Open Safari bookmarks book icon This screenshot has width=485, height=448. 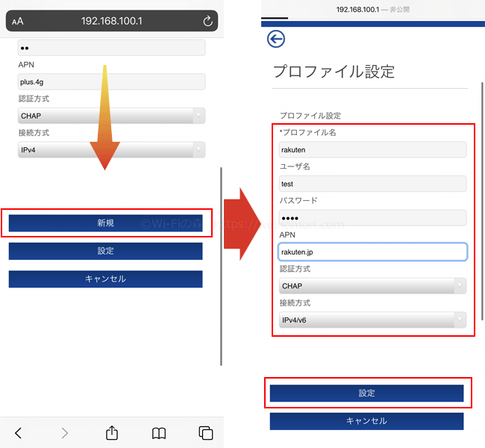159,433
